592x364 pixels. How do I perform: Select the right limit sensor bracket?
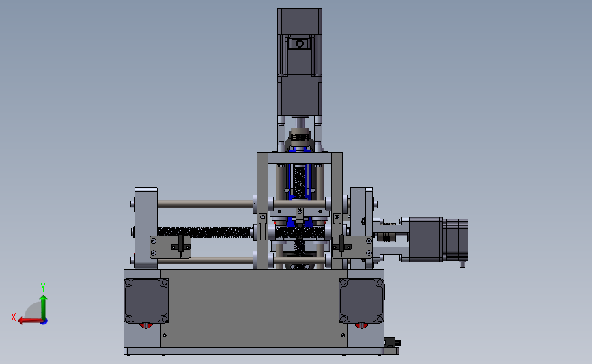coord(352,247)
